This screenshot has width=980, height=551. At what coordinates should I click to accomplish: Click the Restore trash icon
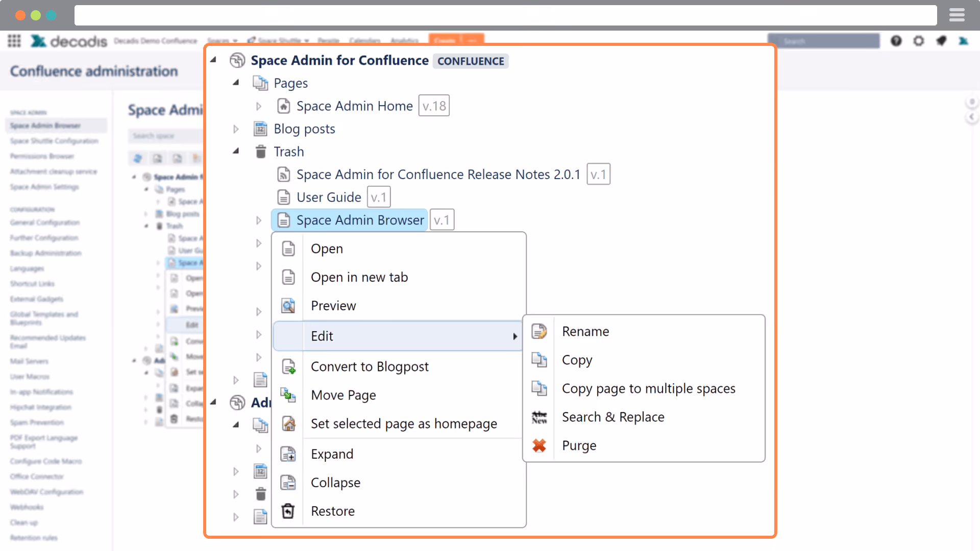point(288,511)
